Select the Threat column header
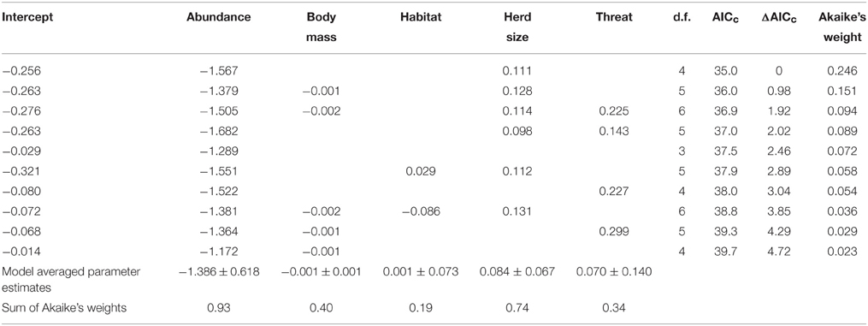Screen dimensions: 868x326 (614, 17)
